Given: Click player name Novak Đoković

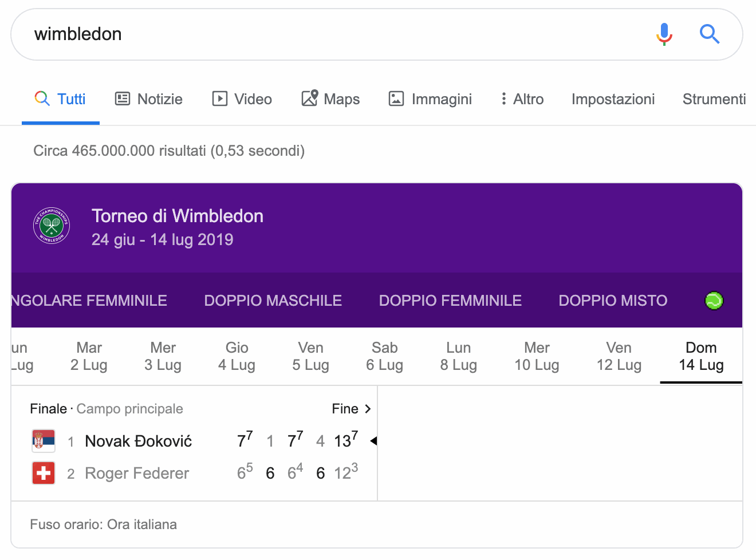Looking at the screenshot, I should click(x=138, y=441).
